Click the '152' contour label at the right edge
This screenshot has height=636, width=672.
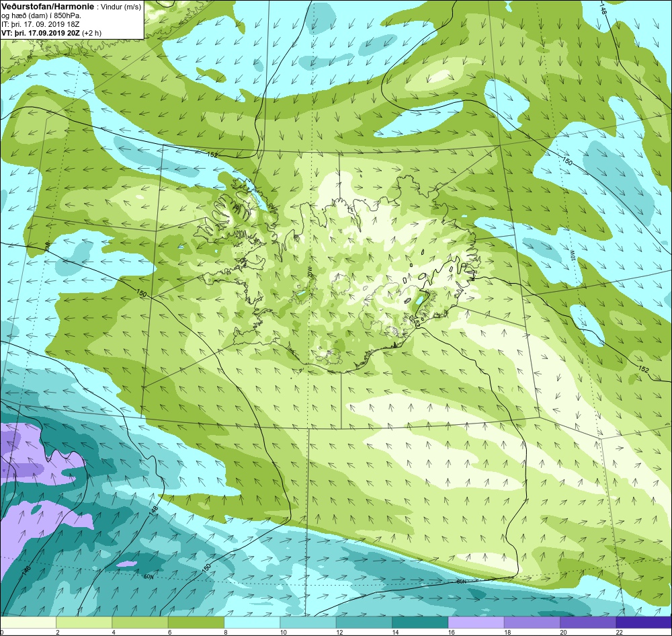pyautogui.click(x=644, y=369)
